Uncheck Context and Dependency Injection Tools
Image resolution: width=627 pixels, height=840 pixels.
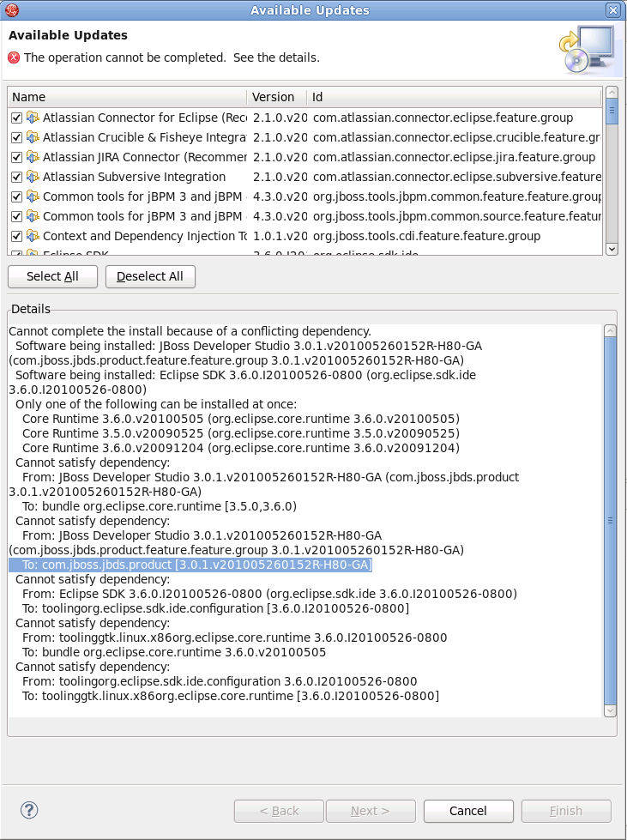tap(16, 236)
